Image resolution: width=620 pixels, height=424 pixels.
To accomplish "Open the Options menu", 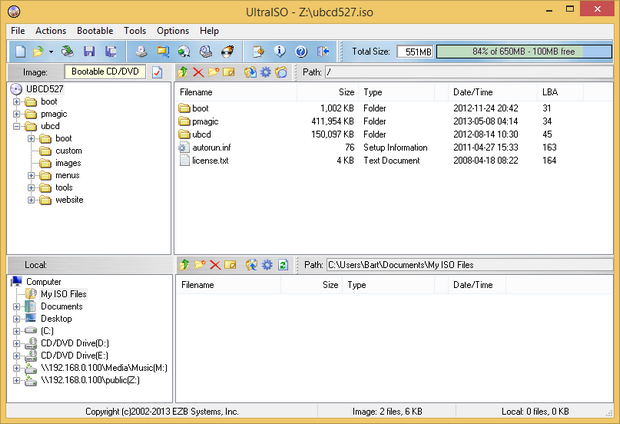I will click(173, 31).
